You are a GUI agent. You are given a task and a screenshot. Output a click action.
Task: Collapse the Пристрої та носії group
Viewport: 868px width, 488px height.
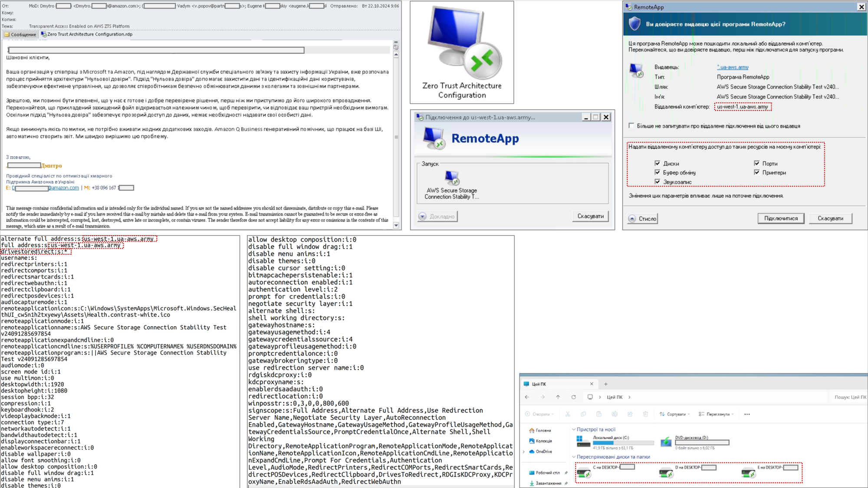pos(574,429)
